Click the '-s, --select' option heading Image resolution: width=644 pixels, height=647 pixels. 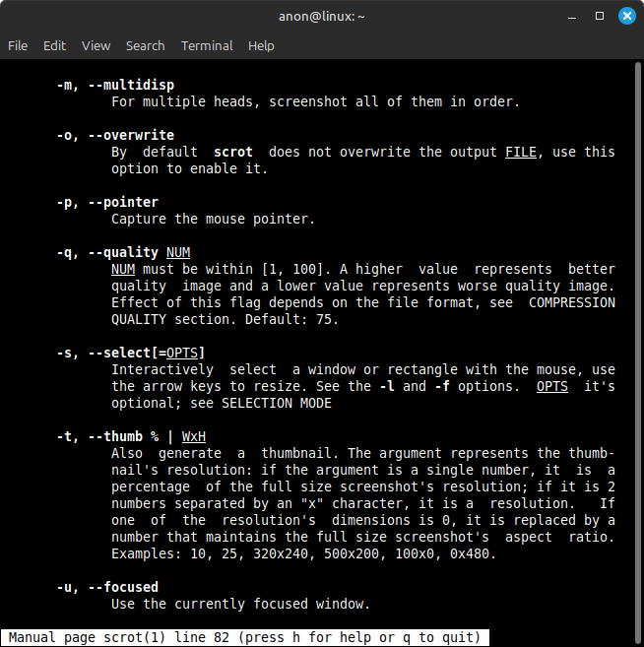pos(131,353)
